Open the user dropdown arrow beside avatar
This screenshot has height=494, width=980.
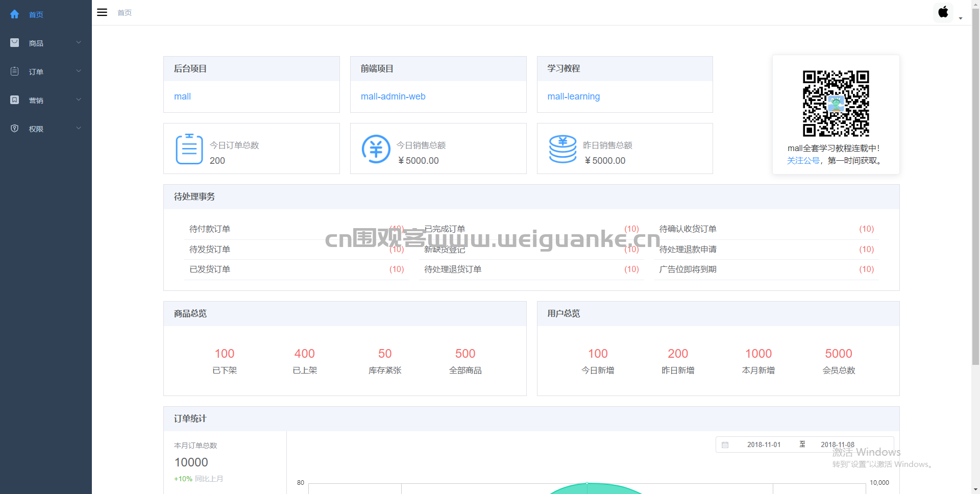pos(961,18)
